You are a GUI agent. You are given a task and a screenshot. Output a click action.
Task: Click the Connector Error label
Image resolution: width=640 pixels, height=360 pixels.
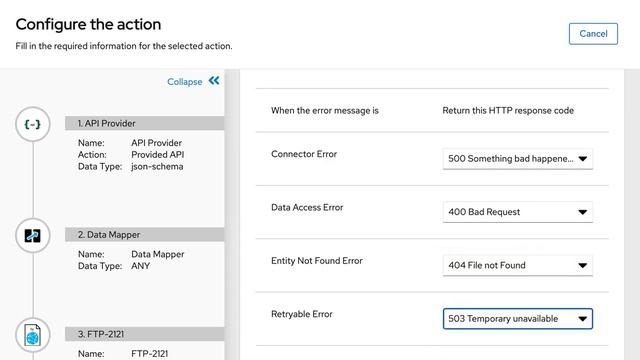click(304, 154)
